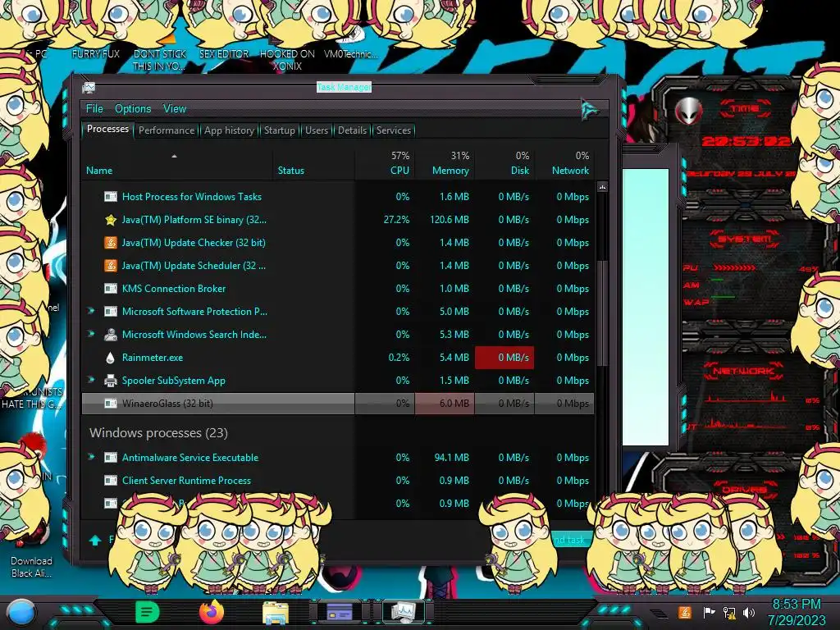Open Action Center flag tray icon
840x630 pixels.
click(x=709, y=612)
